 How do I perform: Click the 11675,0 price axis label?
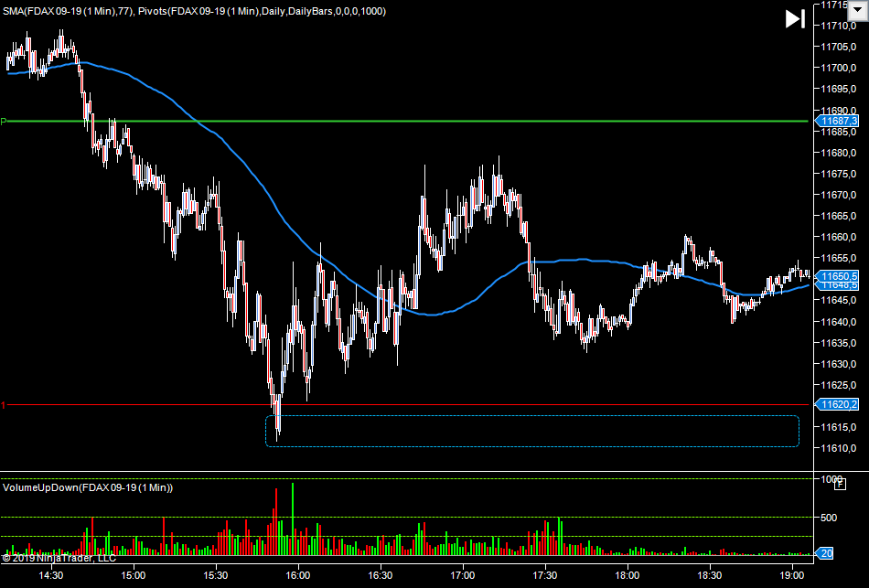(839, 174)
